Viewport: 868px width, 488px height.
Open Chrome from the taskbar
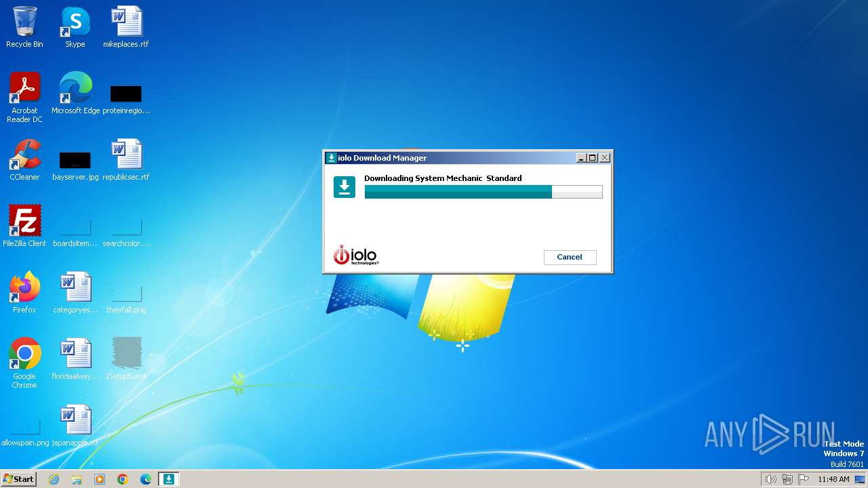[123, 479]
